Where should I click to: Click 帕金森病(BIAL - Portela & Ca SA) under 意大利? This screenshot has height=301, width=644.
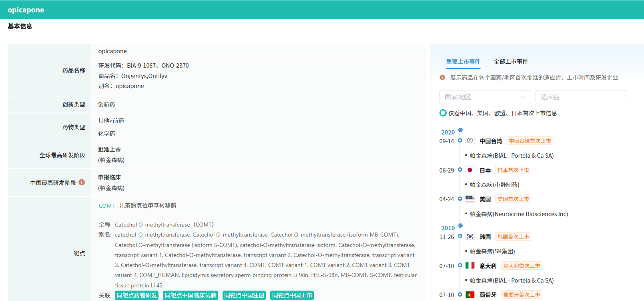click(x=512, y=281)
